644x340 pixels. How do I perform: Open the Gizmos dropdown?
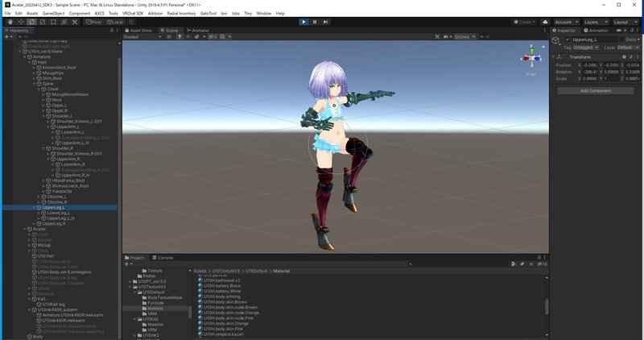[465, 36]
